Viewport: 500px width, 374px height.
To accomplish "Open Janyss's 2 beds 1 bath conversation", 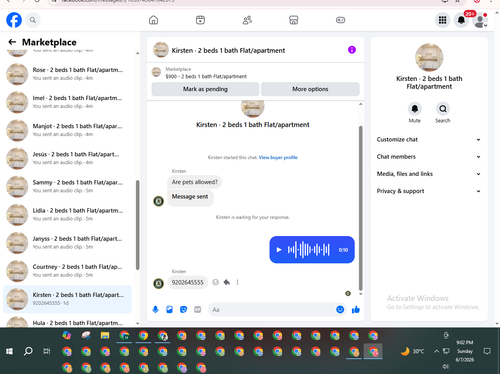I will click(x=67, y=243).
